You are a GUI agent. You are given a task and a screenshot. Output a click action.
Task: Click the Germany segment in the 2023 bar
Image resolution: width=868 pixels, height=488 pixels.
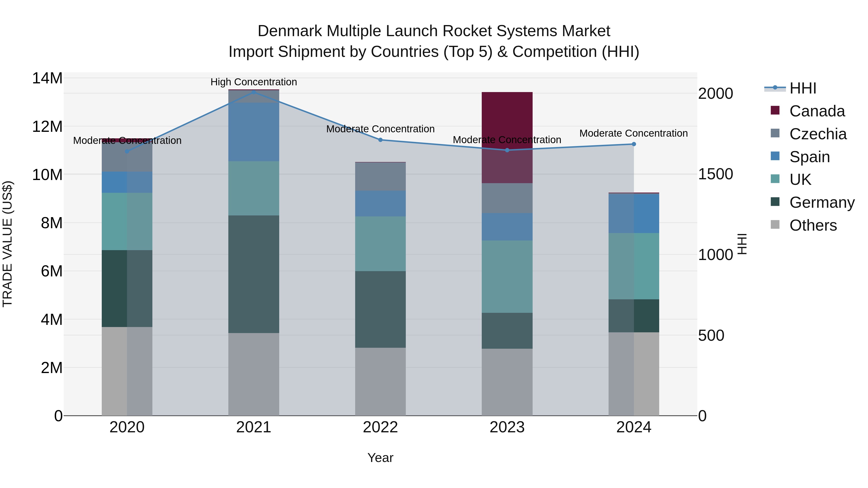pos(507,331)
